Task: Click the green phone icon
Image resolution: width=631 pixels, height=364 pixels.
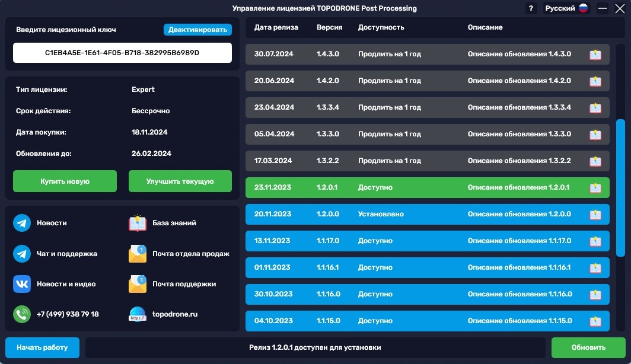Action: pyautogui.click(x=22, y=314)
